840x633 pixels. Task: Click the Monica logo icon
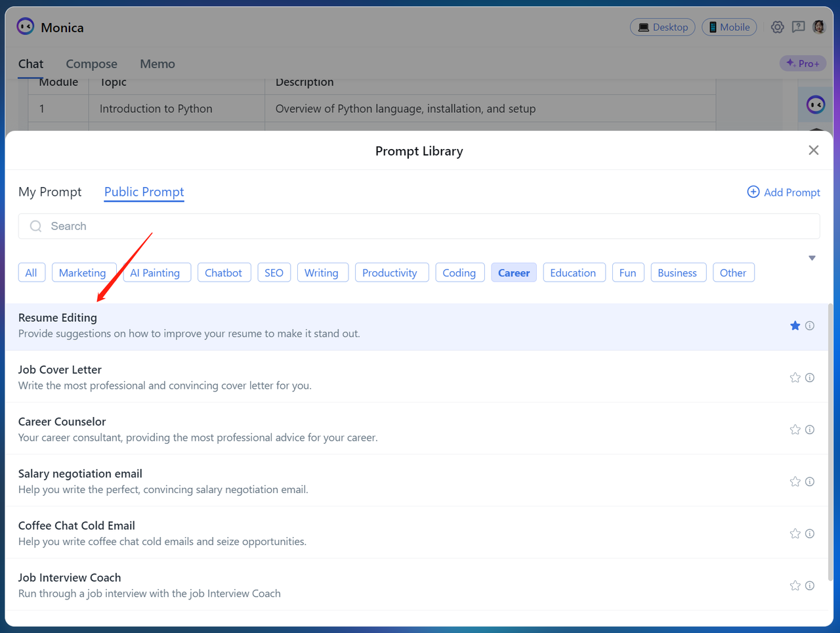point(26,26)
